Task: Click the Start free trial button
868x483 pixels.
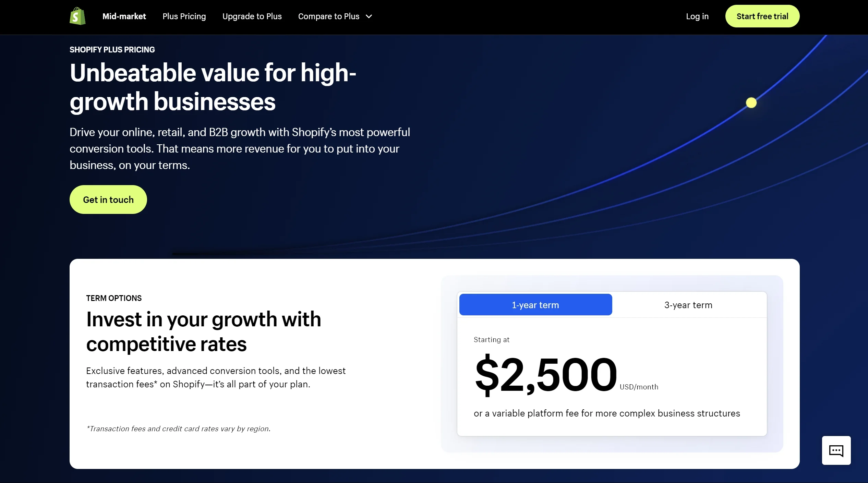Action: (763, 16)
